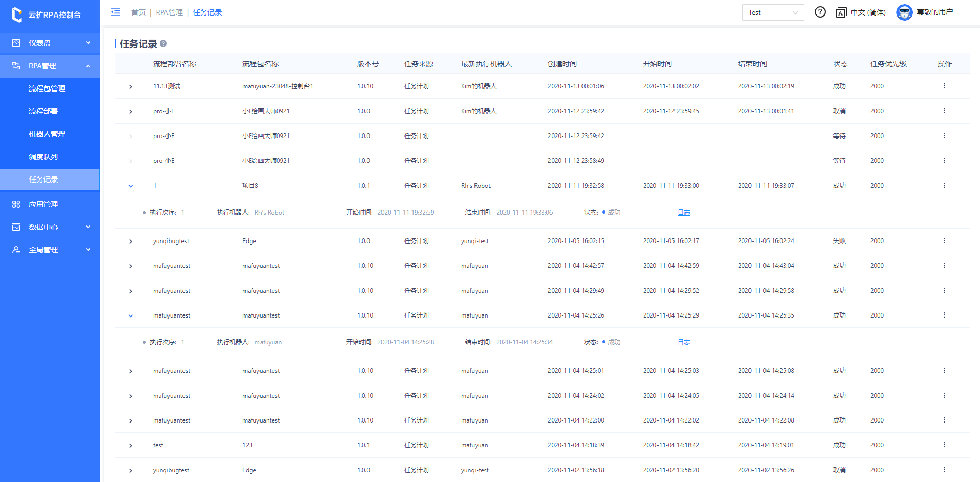Screen dimensions: 980x482
Task: Click the 首页 breadcrumb link
Action: [138, 12]
